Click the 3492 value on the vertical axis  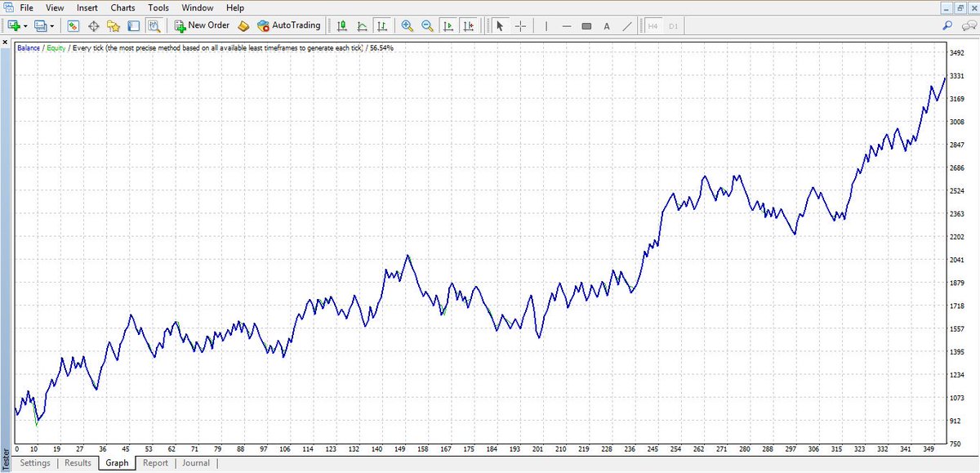957,53
